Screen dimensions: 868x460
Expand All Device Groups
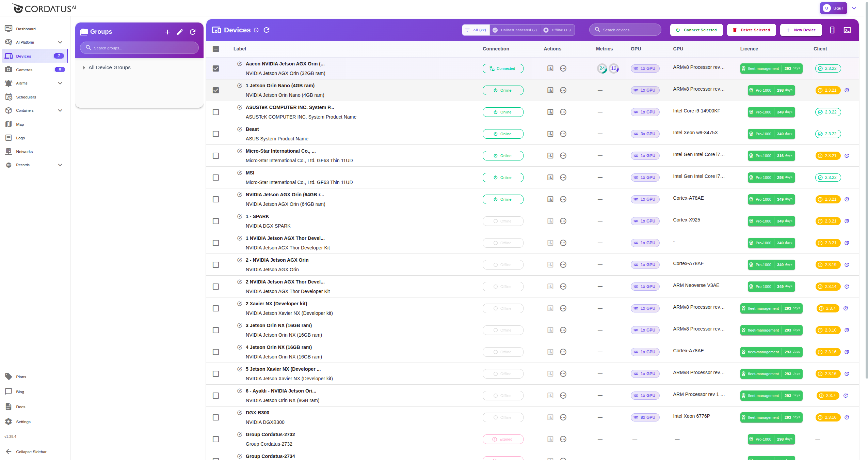point(84,67)
